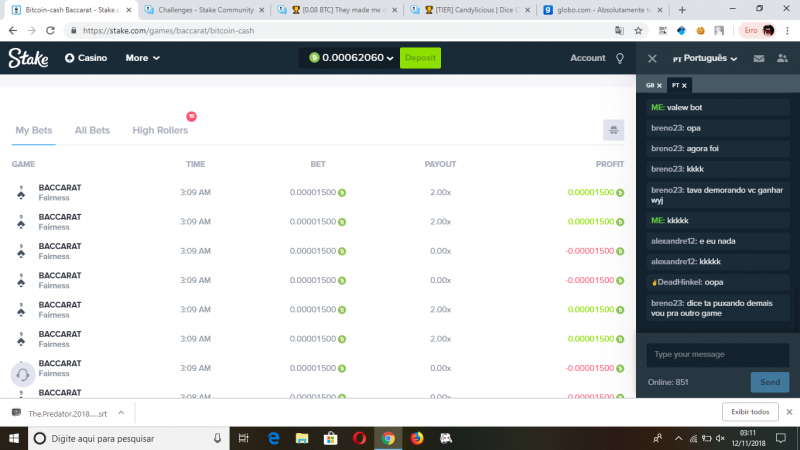Open Task View on the taskbar

click(243, 438)
